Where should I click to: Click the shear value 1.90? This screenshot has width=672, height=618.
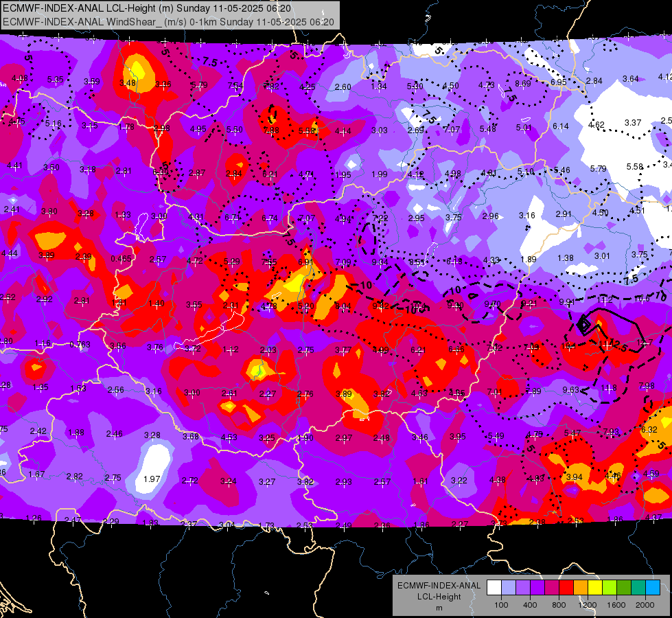[305, 438]
